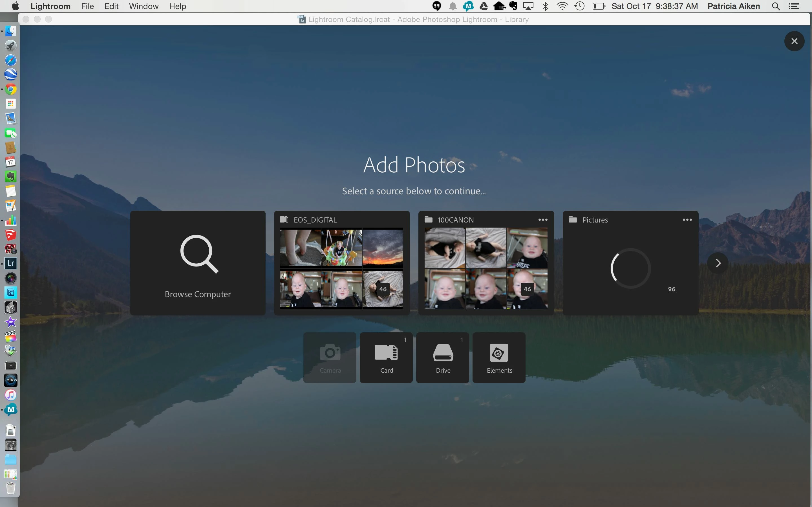
Task: Open the Help menu
Action: coord(178,6)
